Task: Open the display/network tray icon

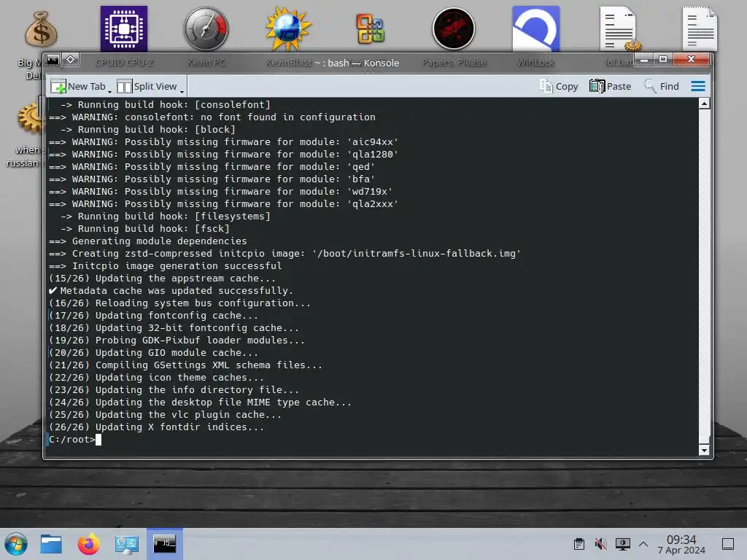Action: (x=622, y=544)
